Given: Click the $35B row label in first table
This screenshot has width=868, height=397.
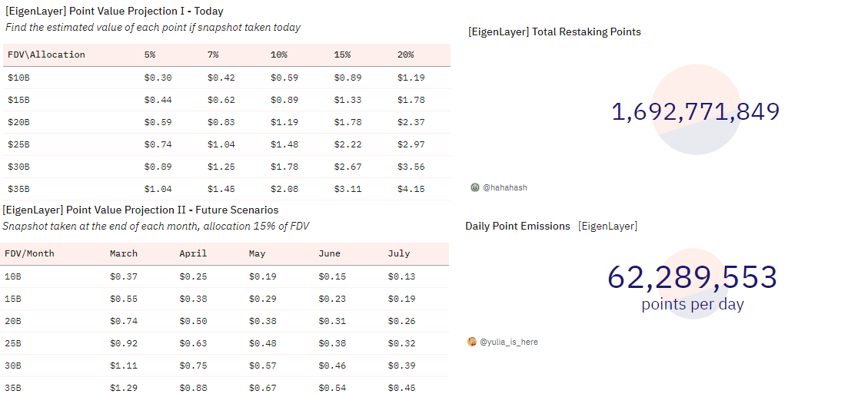Looking at the screenshot, I should tap(18, 189).
